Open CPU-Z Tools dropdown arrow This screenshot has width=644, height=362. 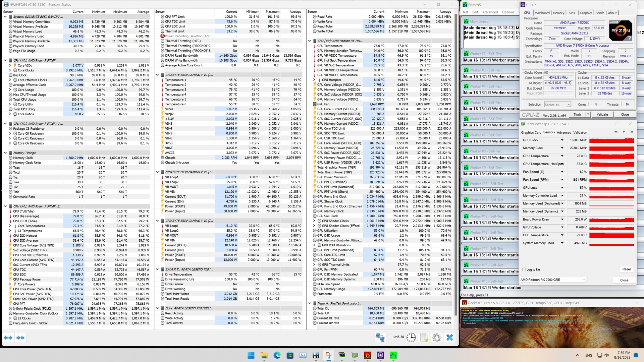[588, 115]
